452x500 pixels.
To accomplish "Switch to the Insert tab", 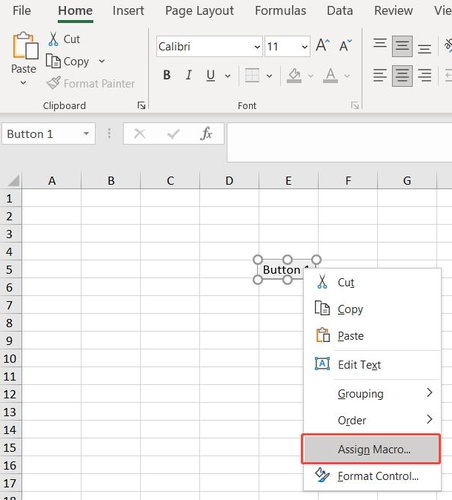I will click(128, 11).
